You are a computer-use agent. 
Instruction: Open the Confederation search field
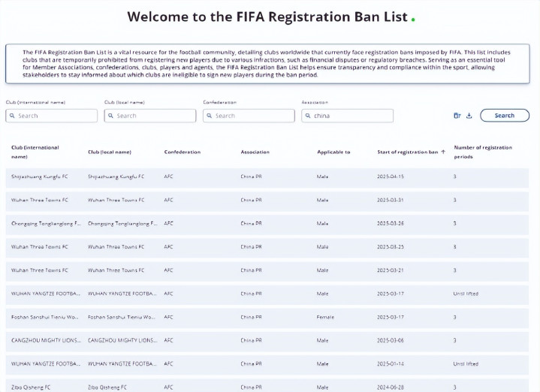(x=249, y=116)
